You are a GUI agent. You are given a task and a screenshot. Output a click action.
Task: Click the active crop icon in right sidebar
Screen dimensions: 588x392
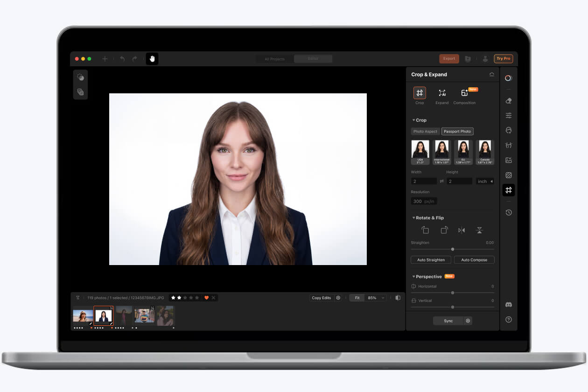509,190
